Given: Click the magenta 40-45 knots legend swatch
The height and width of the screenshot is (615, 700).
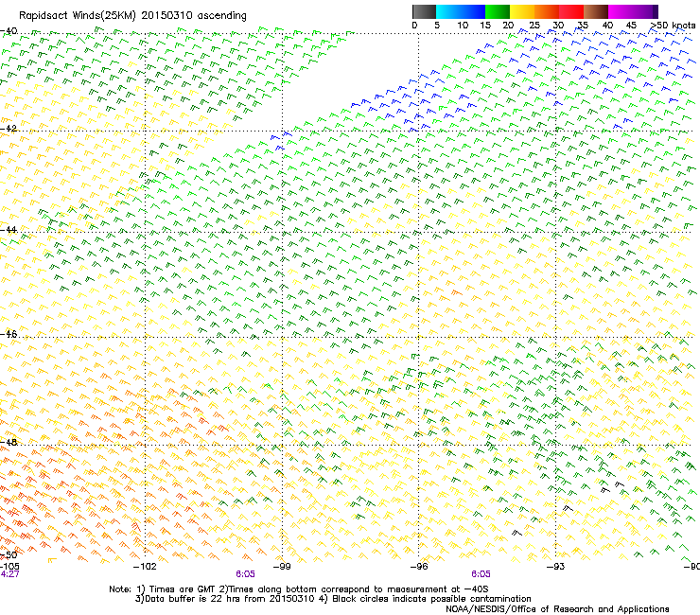Looking at the screenshot, I should tap(621, 11).
